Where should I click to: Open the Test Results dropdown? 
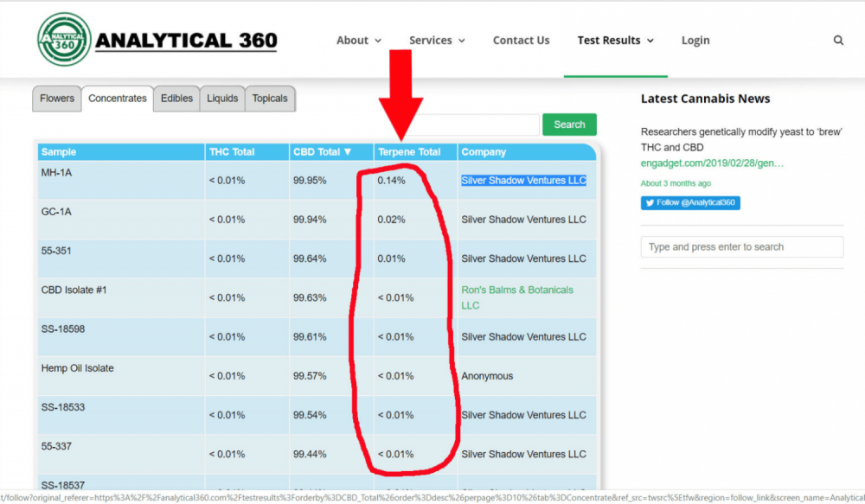click(615, 41)
